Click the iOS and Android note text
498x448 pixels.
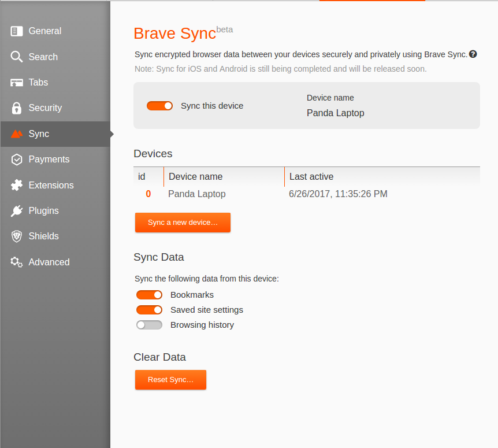280,69
